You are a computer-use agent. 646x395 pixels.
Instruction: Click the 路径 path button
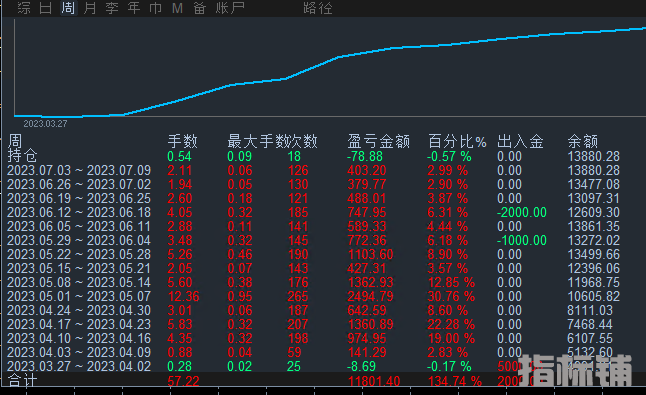[x=318, y=8]
